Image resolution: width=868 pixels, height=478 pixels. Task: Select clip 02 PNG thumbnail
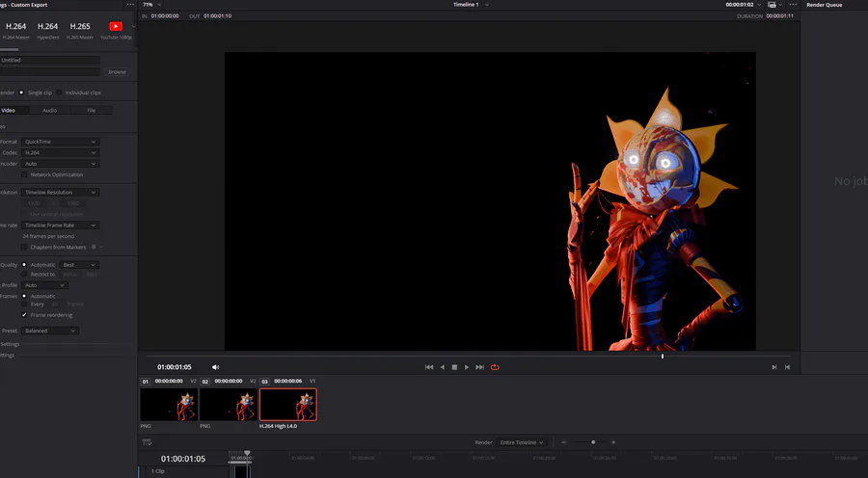click(229, 405)
